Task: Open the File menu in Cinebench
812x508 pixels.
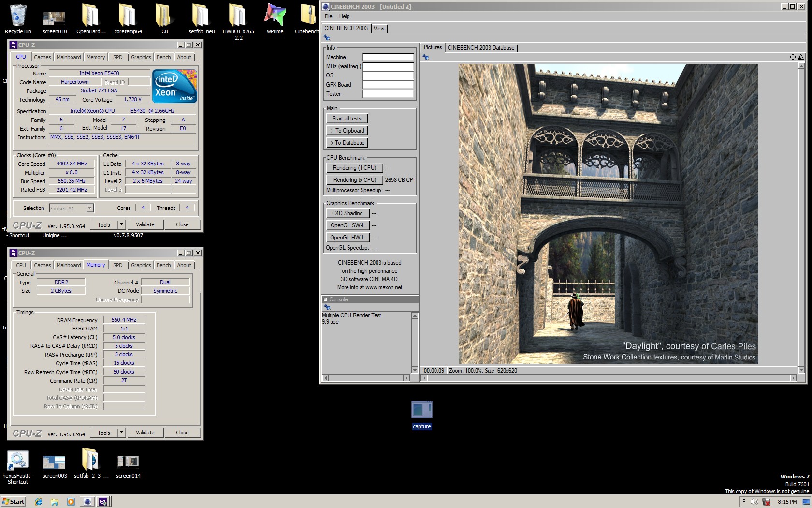Action: [x=329, y=16]
